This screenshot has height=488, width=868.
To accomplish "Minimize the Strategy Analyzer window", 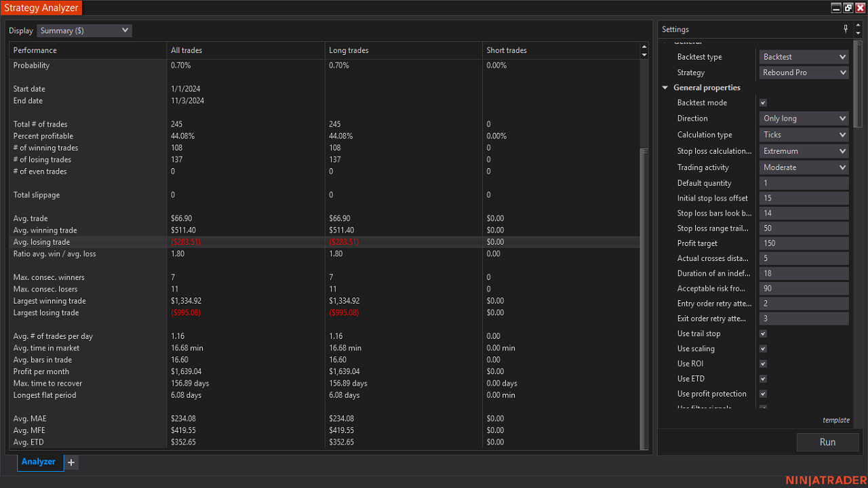I will coord(836,7).
